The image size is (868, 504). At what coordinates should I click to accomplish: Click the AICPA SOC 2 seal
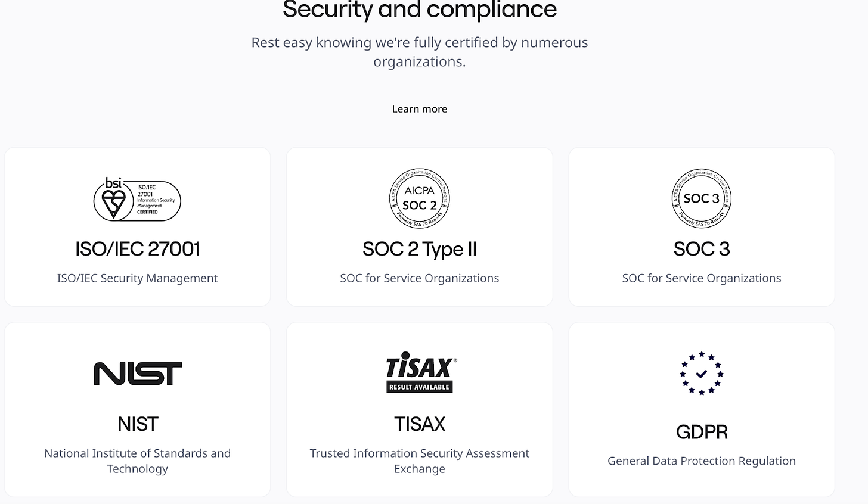[420, 198]
